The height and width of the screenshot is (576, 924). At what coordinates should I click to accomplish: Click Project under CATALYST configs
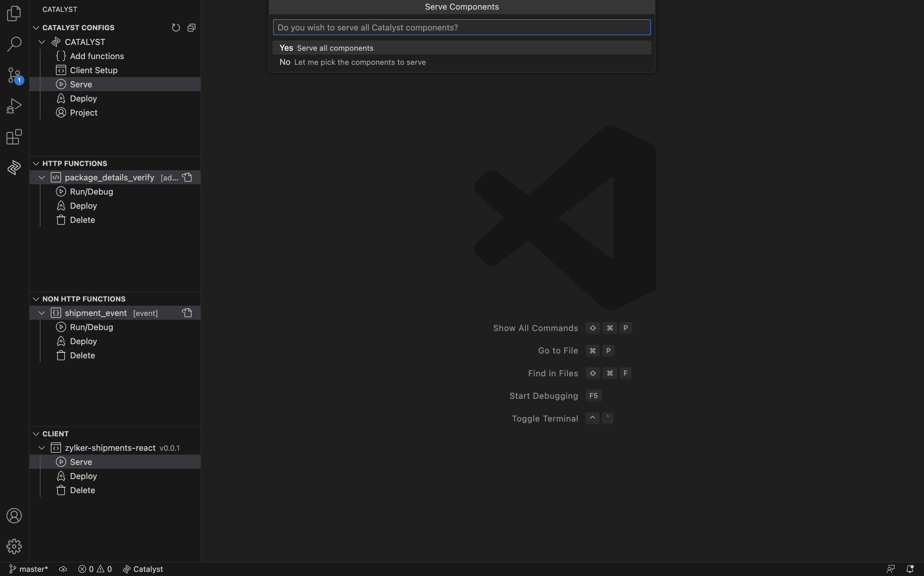tap(115, 112)
